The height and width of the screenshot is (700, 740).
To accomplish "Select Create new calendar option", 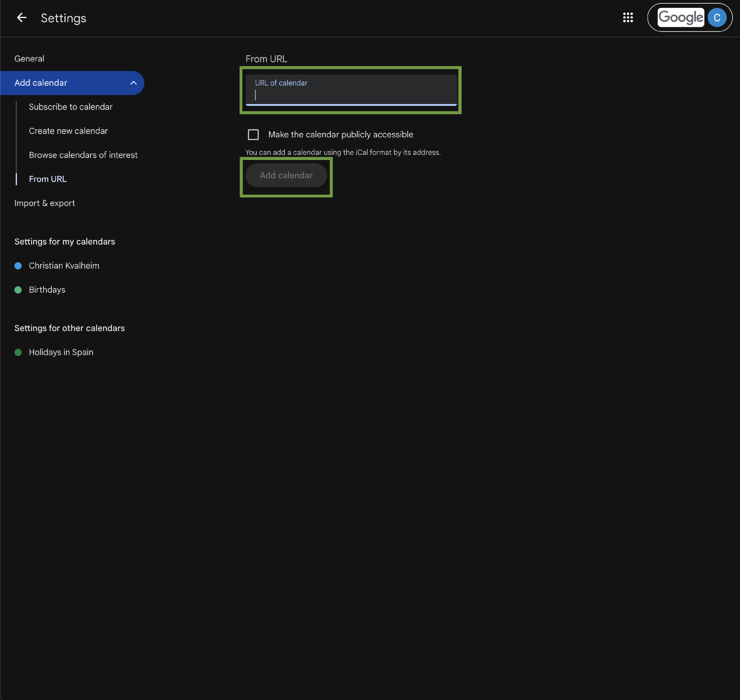I will 68,131.
